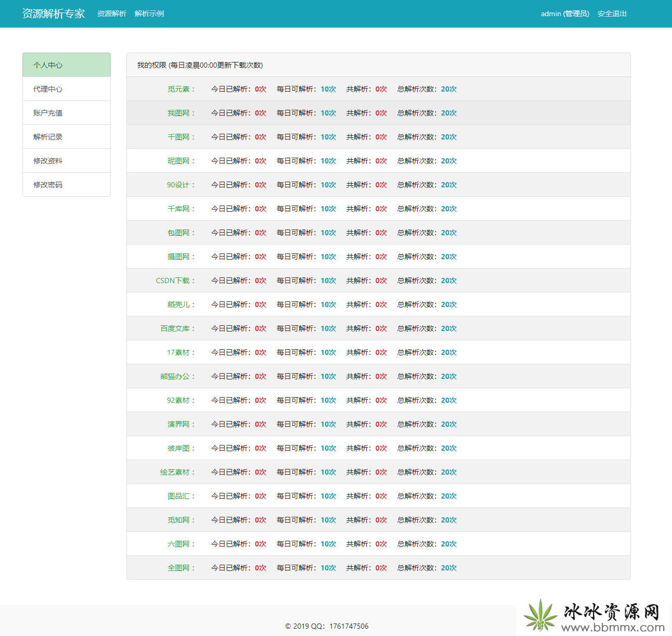This screenshot has width=672, height=636.
Task: Open 修改资料 in the sidebar
Action: [x=67, y=161]
